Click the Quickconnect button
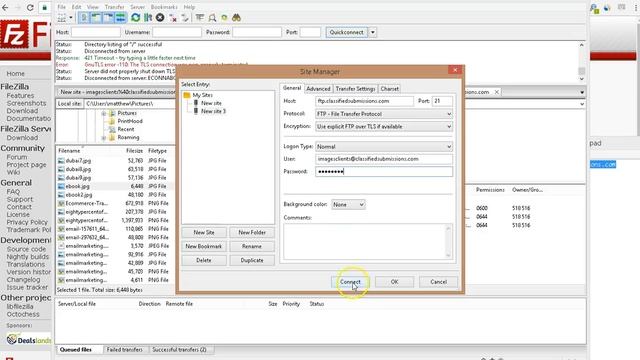The image size is (640, 360). click(x=347, y=32)
